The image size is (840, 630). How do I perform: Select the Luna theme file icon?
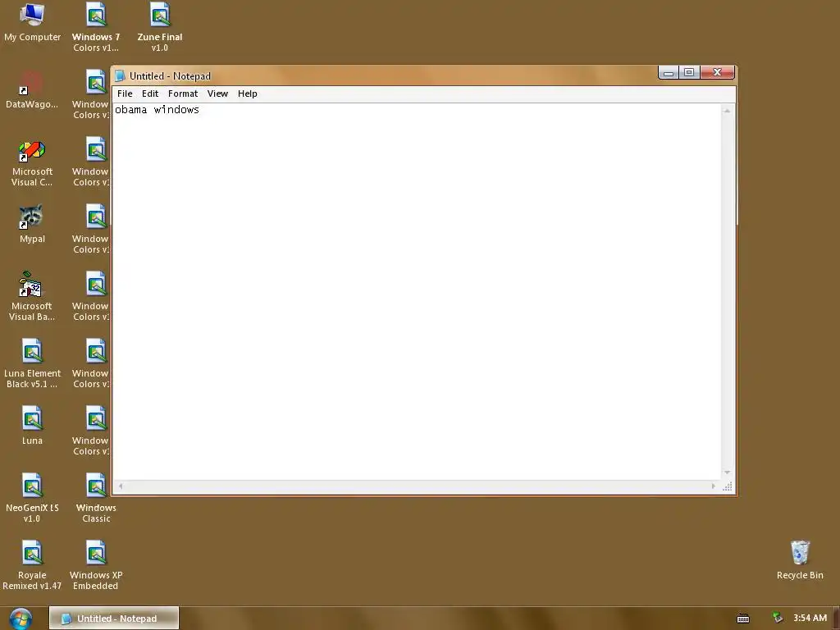(x=32, y=426)
